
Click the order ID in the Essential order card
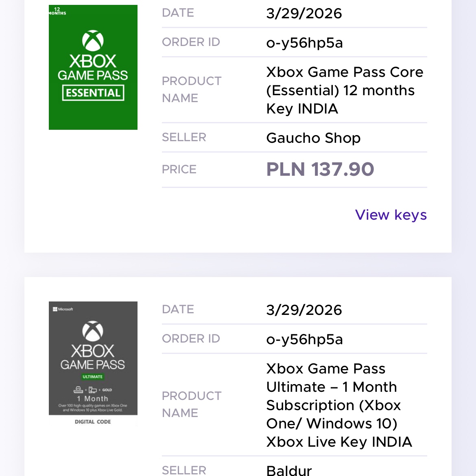pos(304,43)
